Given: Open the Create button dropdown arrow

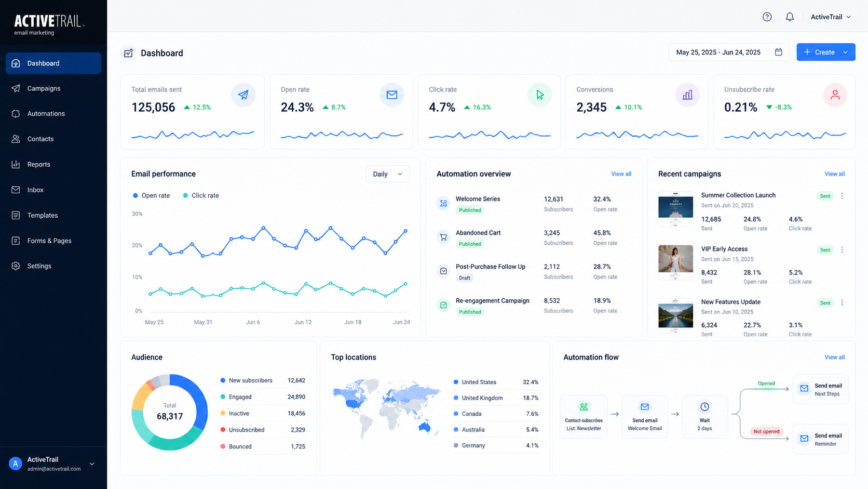Looking at the screenshot, I should [846, 52].
